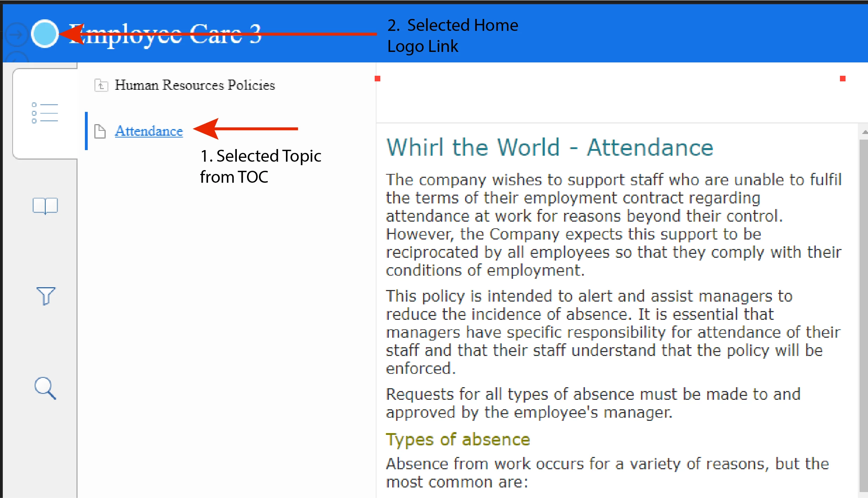This screenshot has width=868, height=498.
Task: Click the right red square marker
Action: point(842,79)
